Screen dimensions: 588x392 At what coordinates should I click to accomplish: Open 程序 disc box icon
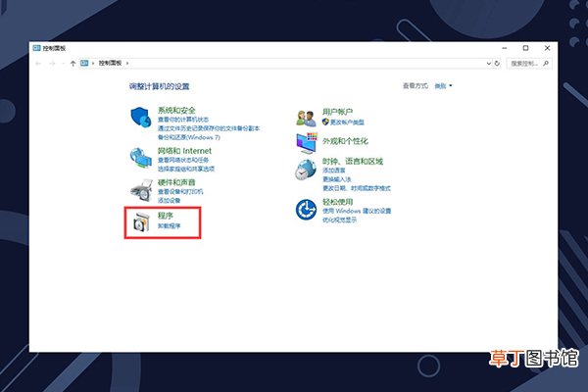(141, 222)
